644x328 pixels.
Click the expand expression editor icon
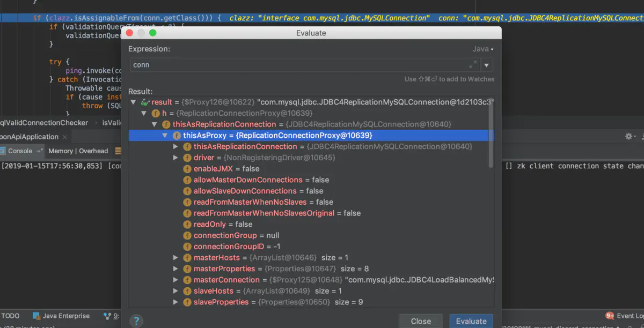[x=473, y=65]
